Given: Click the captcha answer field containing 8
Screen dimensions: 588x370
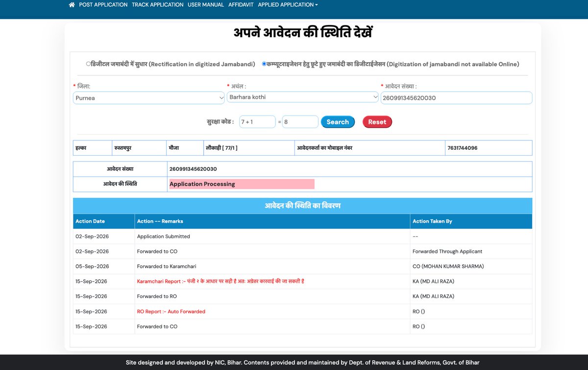Looking at the screenshot, I should 300,122.
